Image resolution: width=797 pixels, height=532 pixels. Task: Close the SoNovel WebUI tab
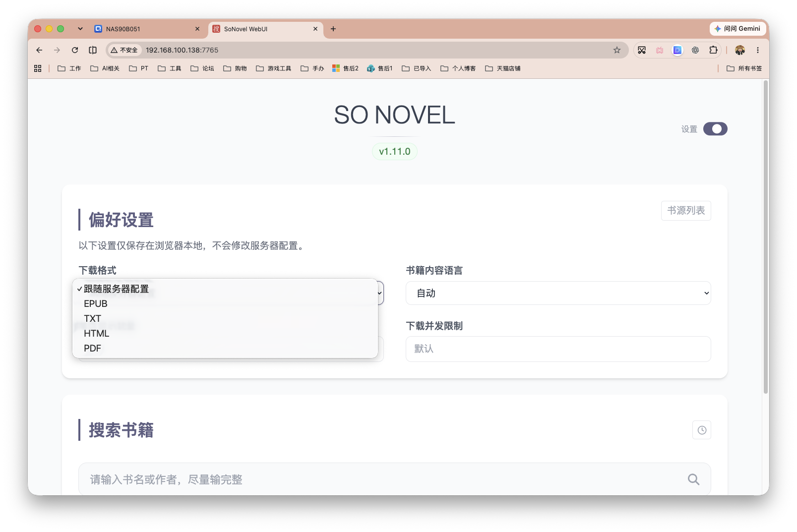(315, 29)
